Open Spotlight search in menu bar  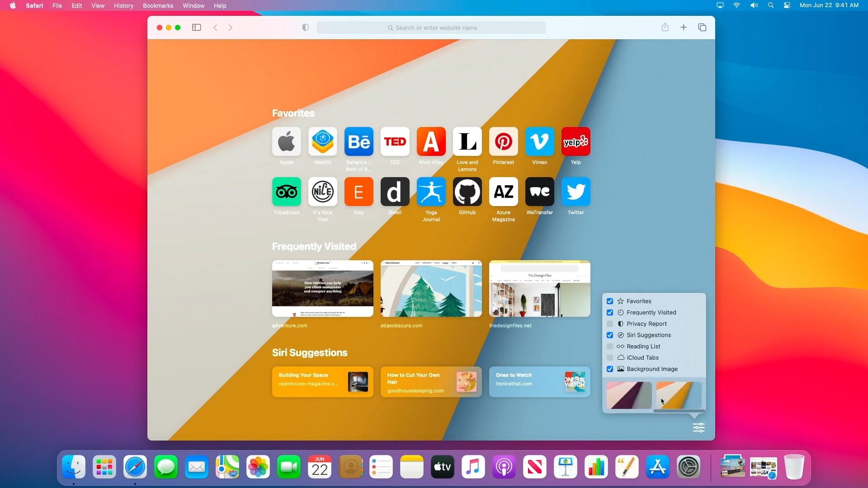771,5
